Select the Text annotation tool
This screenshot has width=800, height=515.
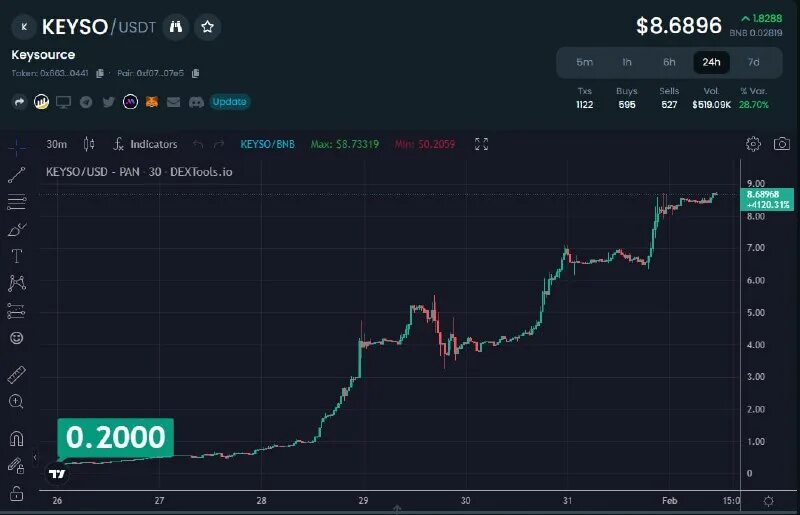[x=16, y=256]
